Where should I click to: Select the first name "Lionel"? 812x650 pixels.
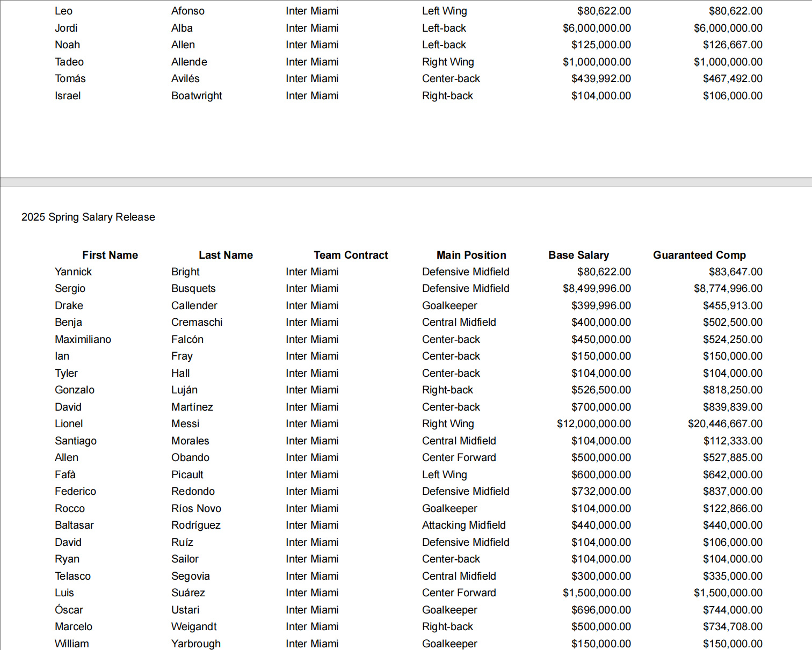69,423
